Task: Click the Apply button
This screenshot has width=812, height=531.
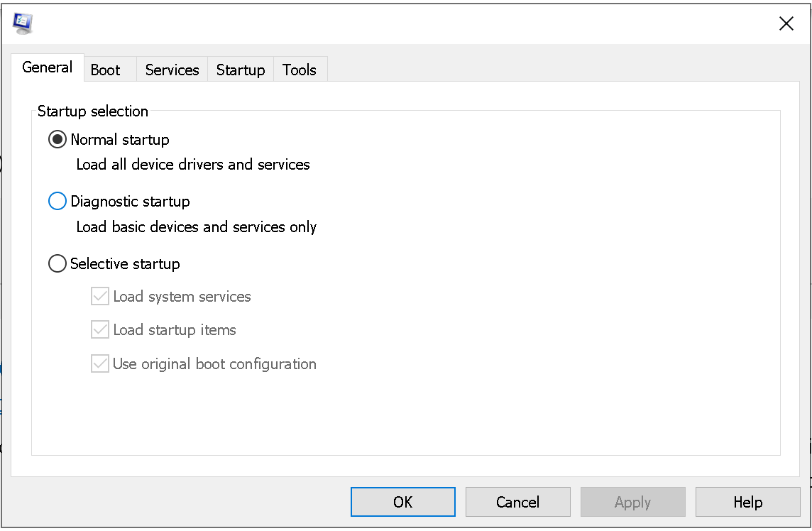Action: [632, 502]
